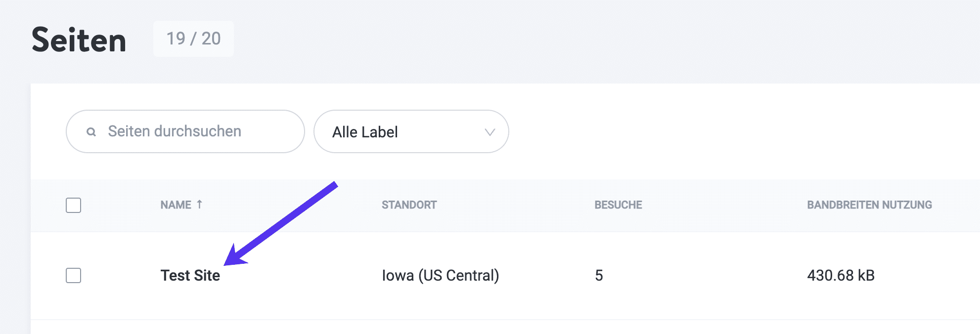Sort the table by the NAME column
Image resolution: width=980 pixels, height=334 pixels.
[x=177, y=205]
